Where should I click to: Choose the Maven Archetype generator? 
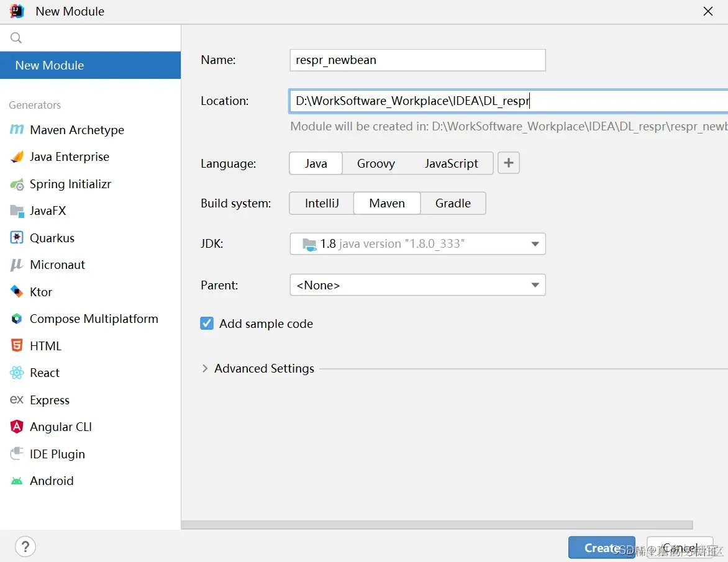click(76, 130)
